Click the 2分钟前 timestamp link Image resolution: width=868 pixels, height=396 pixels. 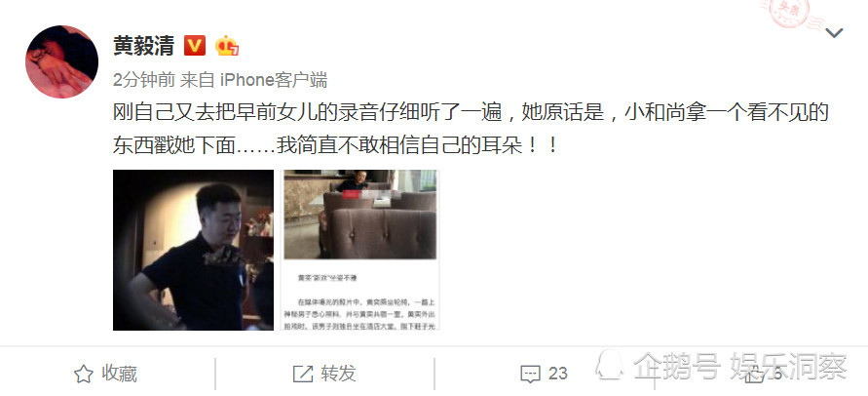(x=144, y=80)
